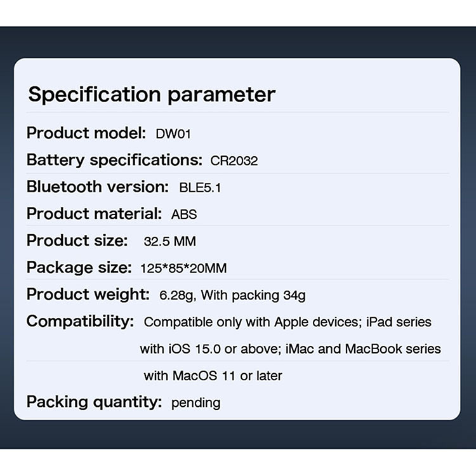
Task: Select the CR2032 battery value
Action: tap(234, 161)
